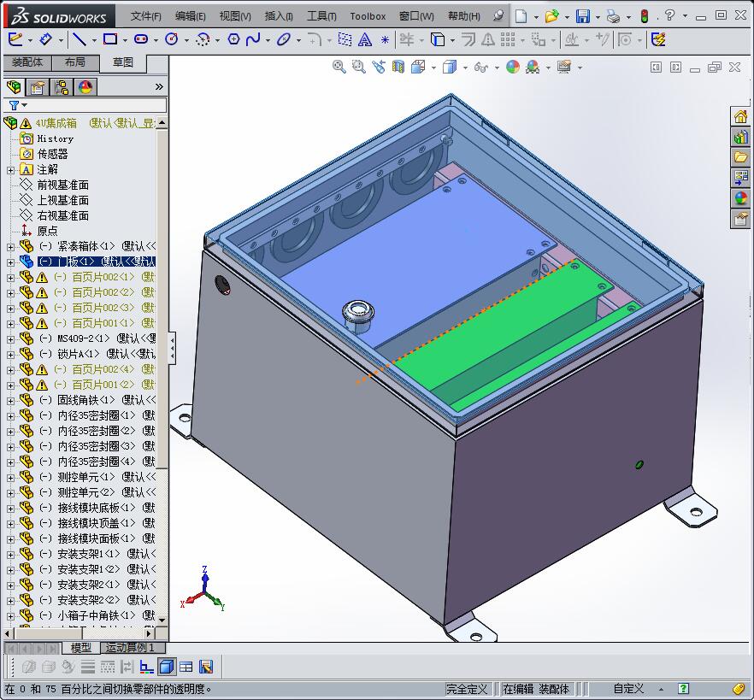Select the History item in tree
Image resolution: width=754 pixels, height=700 pixels.
(56, 139)
